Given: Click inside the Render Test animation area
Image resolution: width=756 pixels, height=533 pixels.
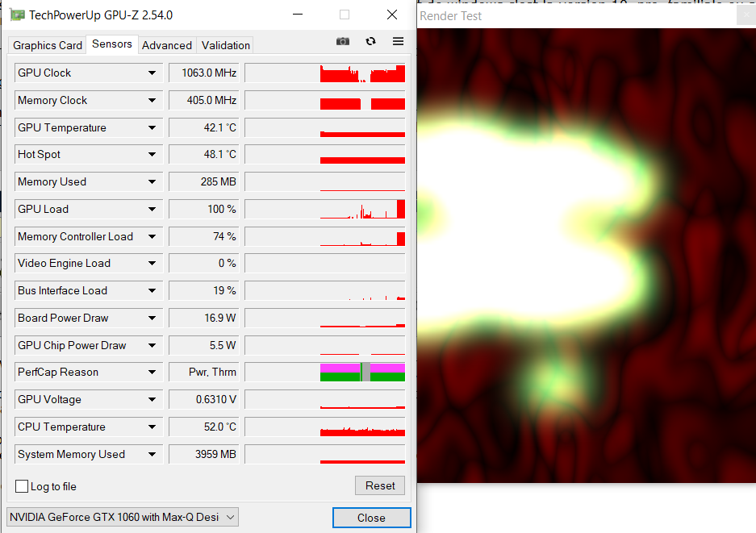Looking at the screenshot, I should click(587, 256).
